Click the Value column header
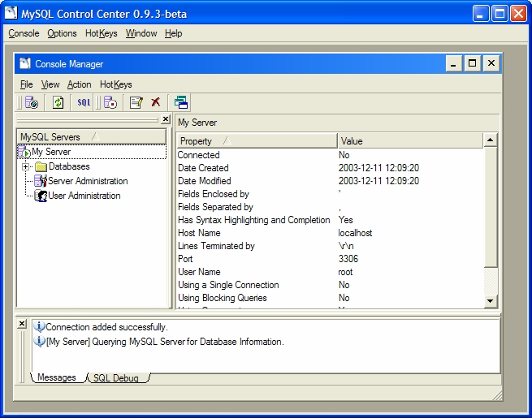This screenshot has width=532, height=418. (410, 140)
